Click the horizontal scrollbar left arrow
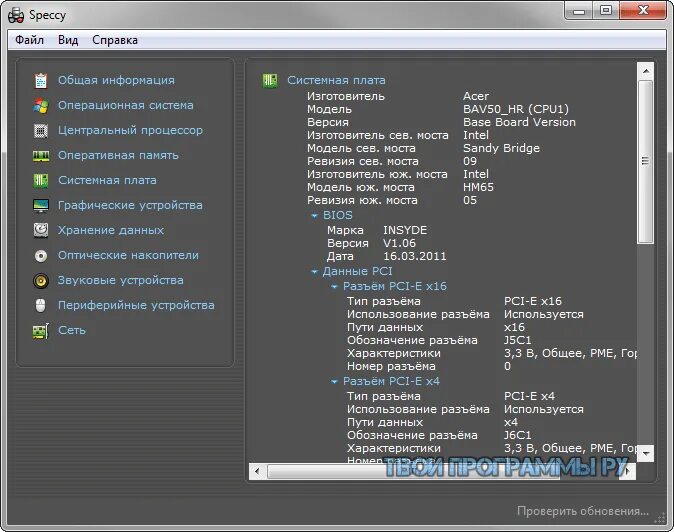 click(x=257, y=471)
